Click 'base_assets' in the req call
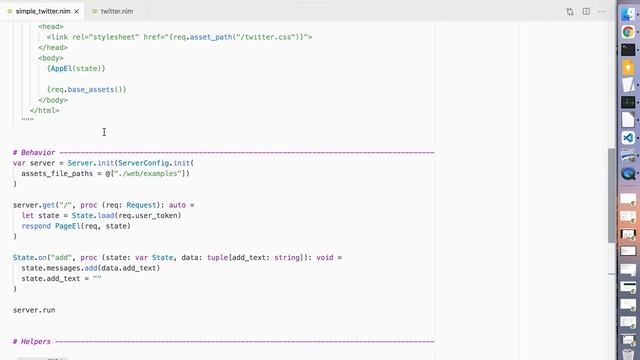 tap(91, 89)
